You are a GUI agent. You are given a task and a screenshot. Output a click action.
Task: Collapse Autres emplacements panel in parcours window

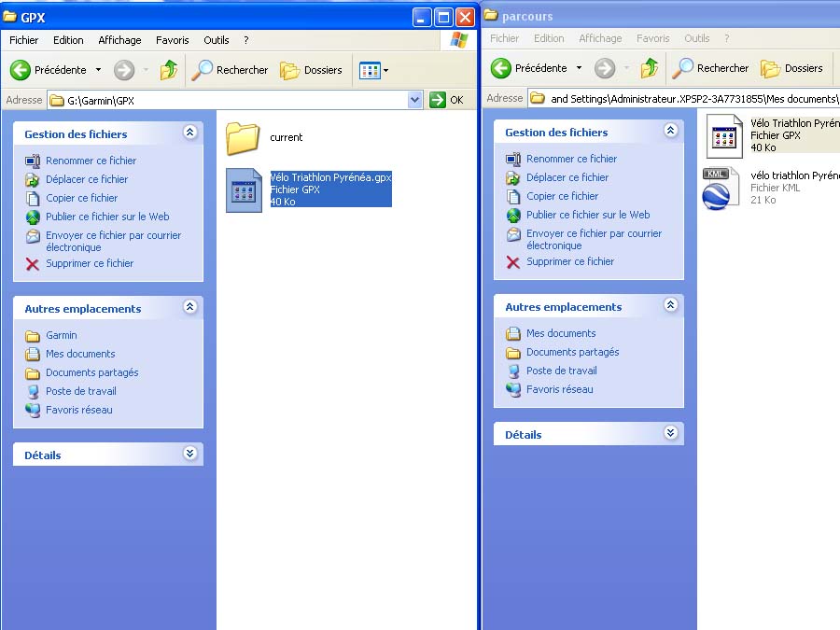tap(670, 306)
